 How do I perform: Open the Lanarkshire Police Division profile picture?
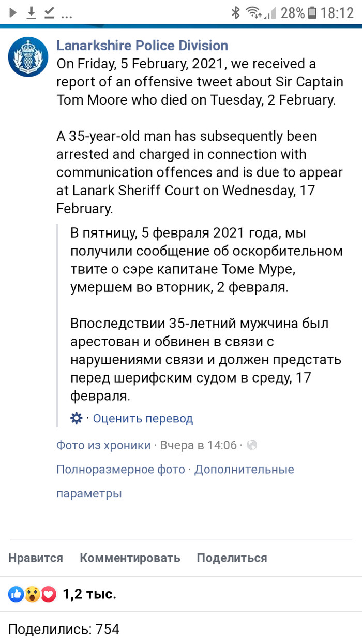click(28, 57)
